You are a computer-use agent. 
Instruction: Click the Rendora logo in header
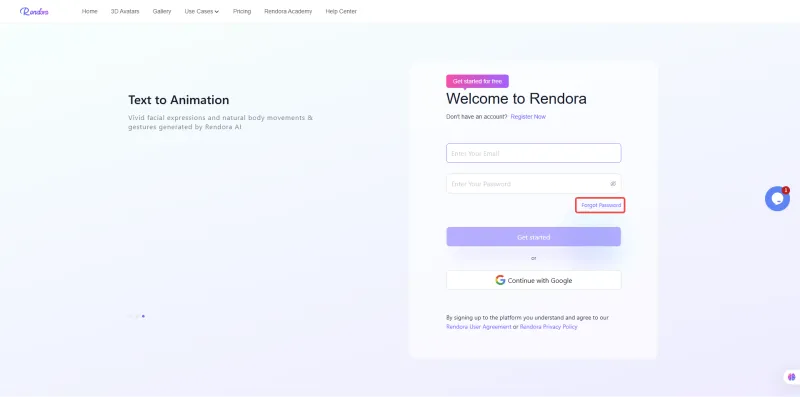point(34,11)
